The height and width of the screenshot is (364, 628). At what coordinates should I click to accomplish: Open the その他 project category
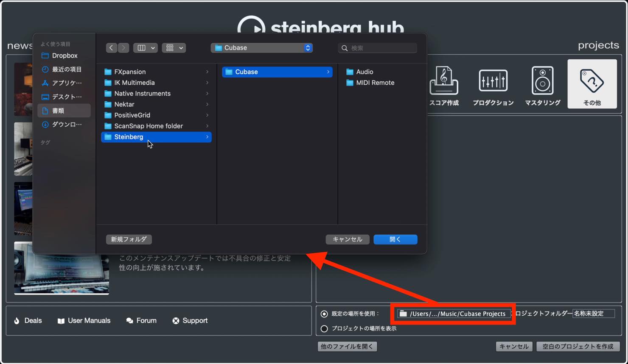592,84
